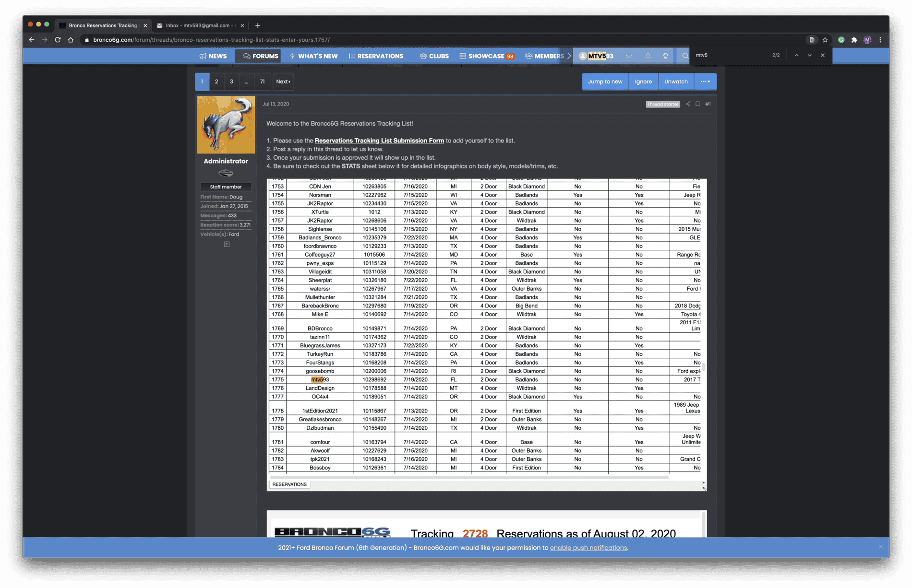This screenshot has width=912, height=588.
Task: Open the page-jump ellipsis in pagination
Action: pyautogui.click(x=247, y=82)
